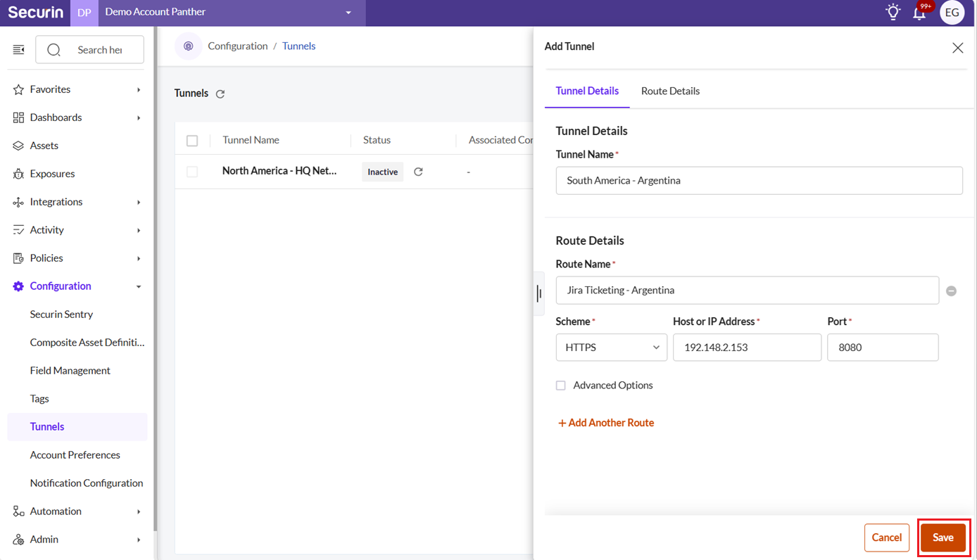The height and width of the screenshot is (560, 977).
Task: Open the Demo Account Panther account selector
Action: (x=232, y=13)
